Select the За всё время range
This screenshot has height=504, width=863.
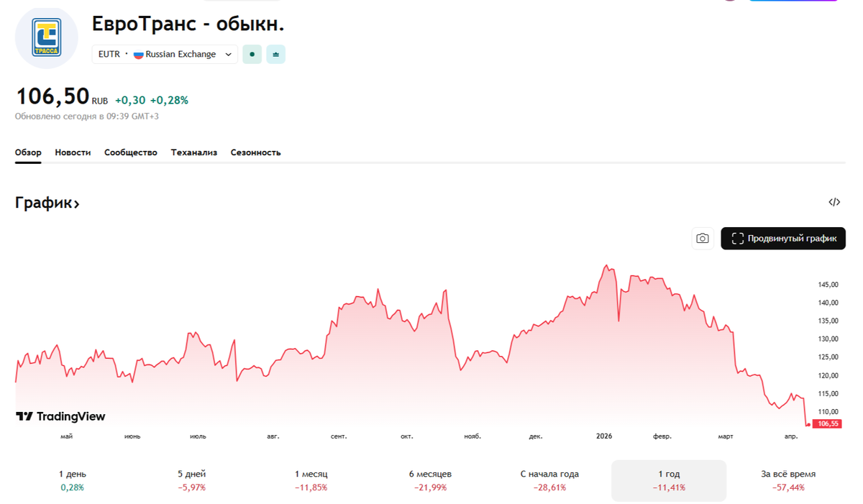pos(788,480)
